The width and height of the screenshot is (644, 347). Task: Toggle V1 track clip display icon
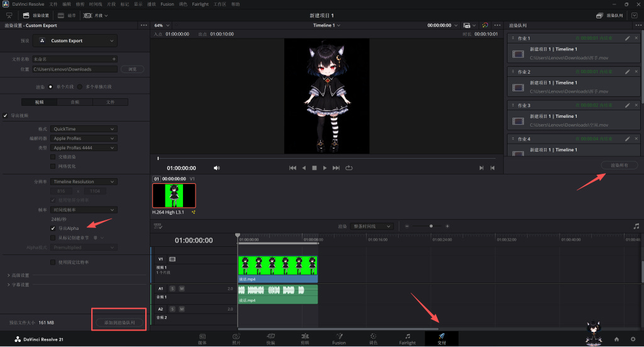pos(172,259)
